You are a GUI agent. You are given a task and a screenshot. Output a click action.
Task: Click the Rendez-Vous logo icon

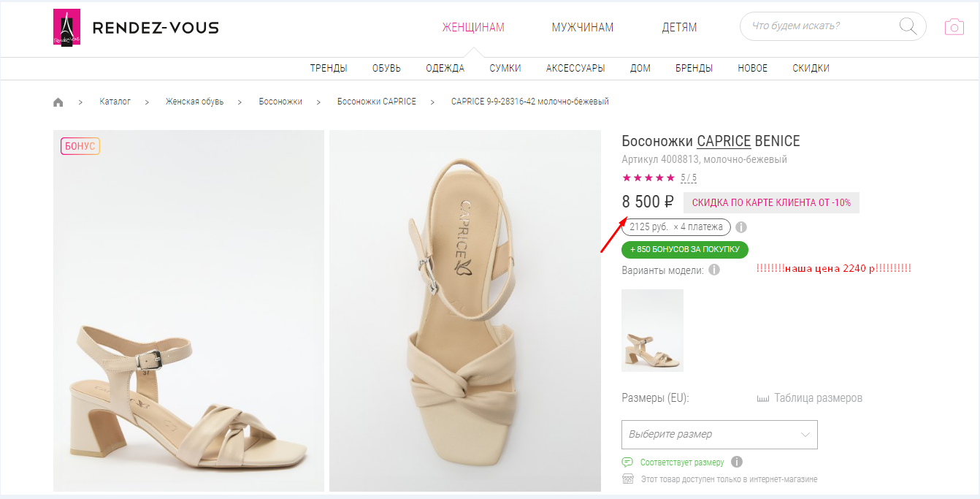(66, 28)
